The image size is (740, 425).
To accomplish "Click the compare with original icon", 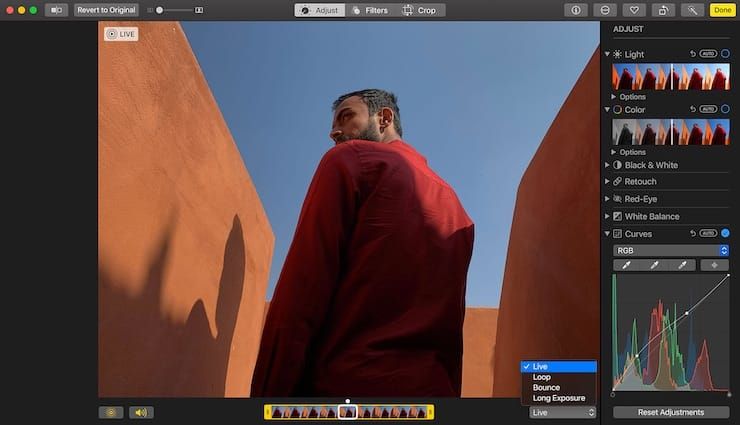I will [x=56, y=10].
